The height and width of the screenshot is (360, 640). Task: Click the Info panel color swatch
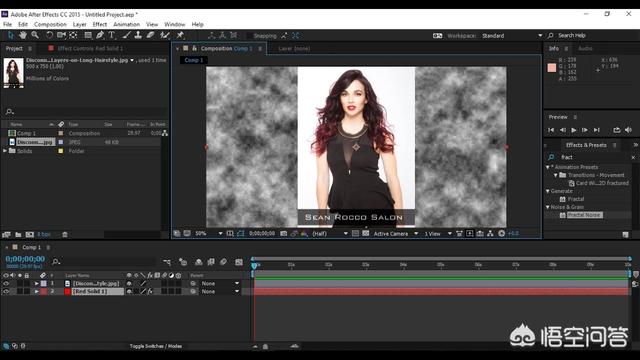pos(552,68)
